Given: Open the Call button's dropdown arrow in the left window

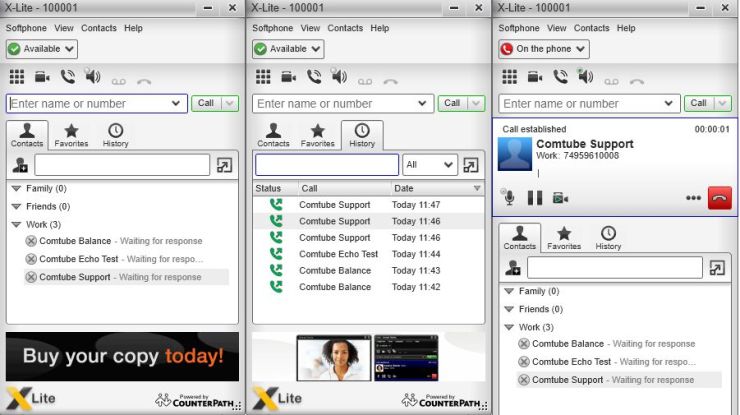Looking at the screenshot, I should click(229, 103).
